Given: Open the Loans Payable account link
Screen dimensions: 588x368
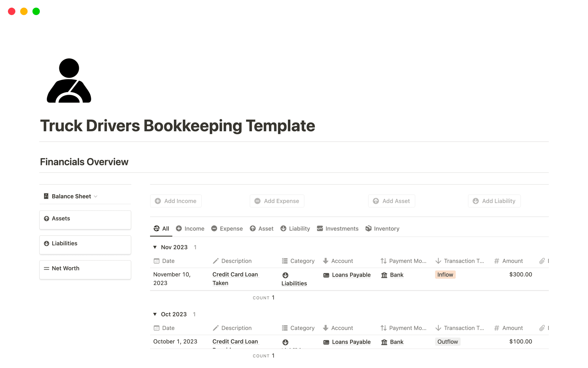Looking at the screenshot, I should click(351, 275).
